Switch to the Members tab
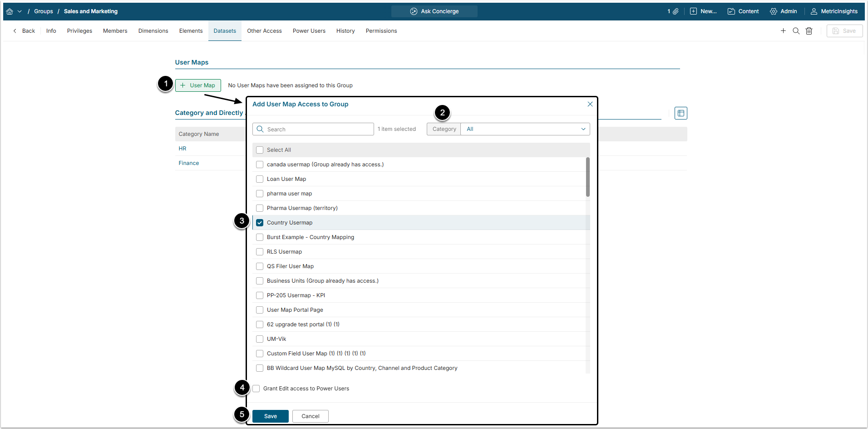 click(x=115, y=31)
